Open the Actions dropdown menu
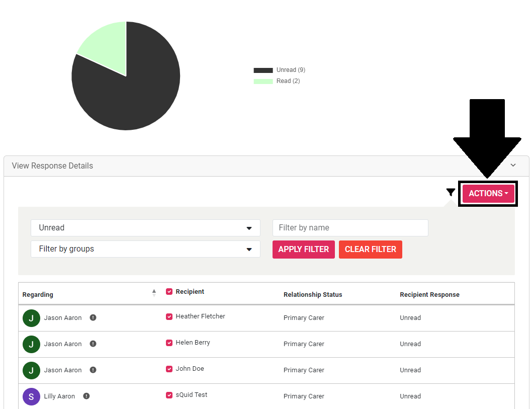The height and width of the screenshot is (409, 532). [488, 194]
